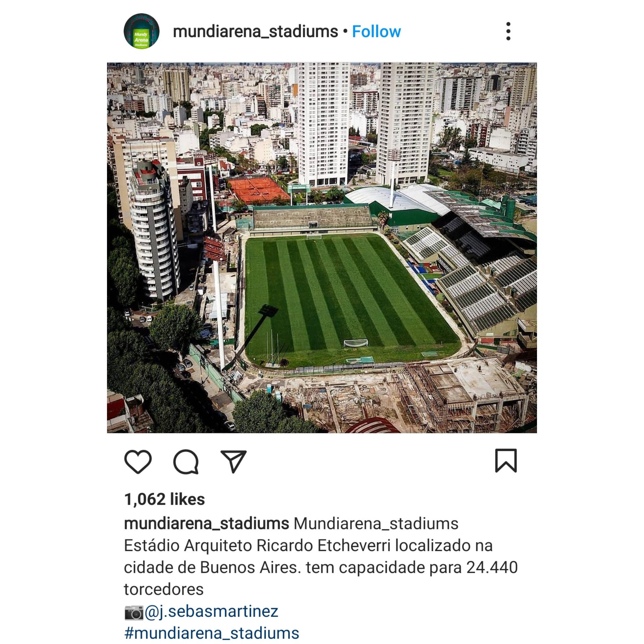Open the caption's bold mundiarena_stadiums username
Image resolution: width=644 pixels, height=644 pixels.
[207, 524]
